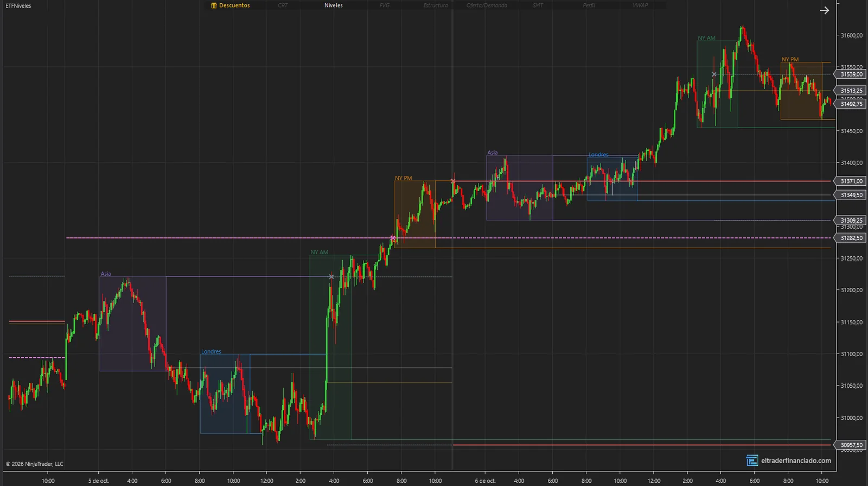
Task: Click the gift icon beside Descuentos
Action: click(214, 5)
